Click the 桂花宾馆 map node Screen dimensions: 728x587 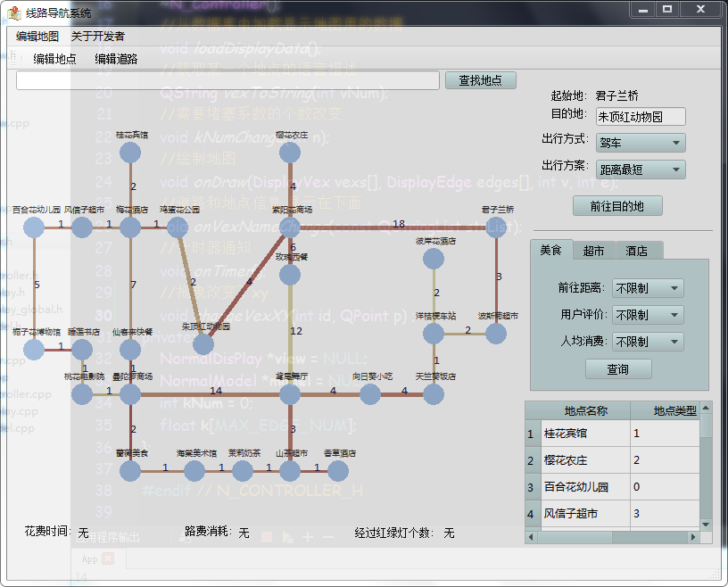pos(130,153)
